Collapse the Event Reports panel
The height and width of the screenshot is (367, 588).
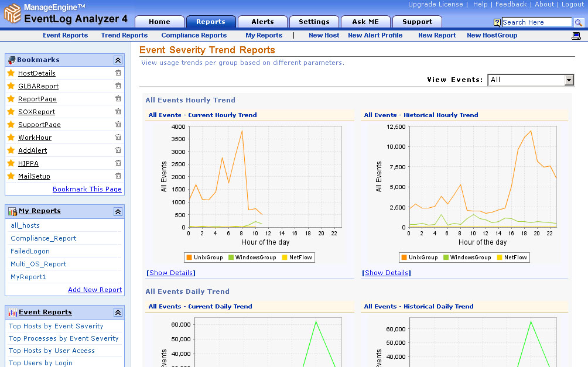118,312
